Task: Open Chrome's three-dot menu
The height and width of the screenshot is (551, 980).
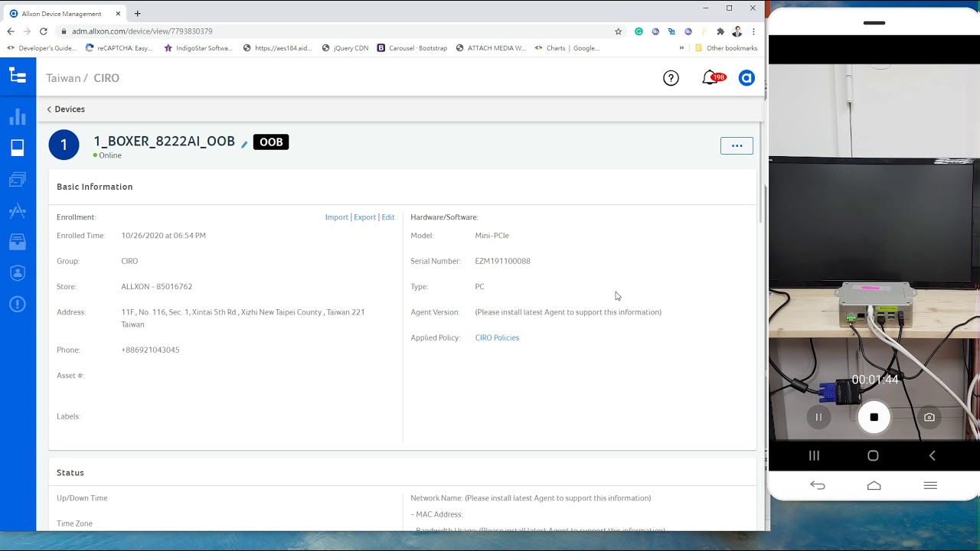Action: pos(754,31)
